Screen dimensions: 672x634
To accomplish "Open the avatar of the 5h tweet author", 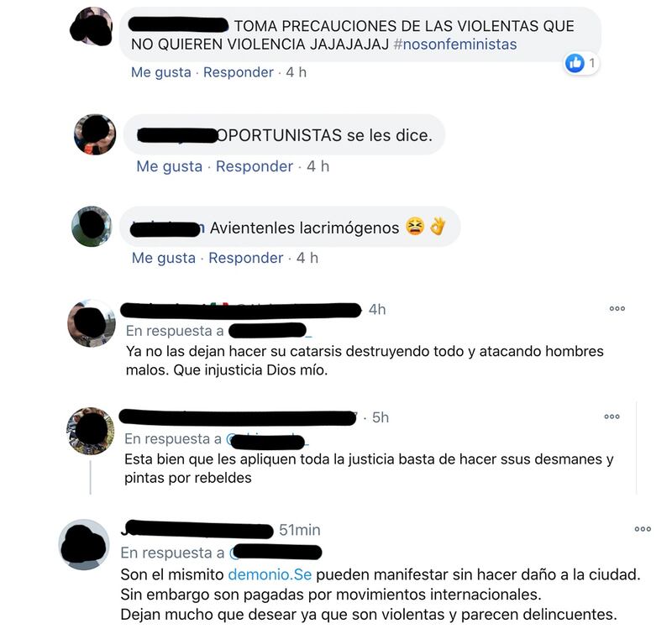I will (x=91, y=431).
